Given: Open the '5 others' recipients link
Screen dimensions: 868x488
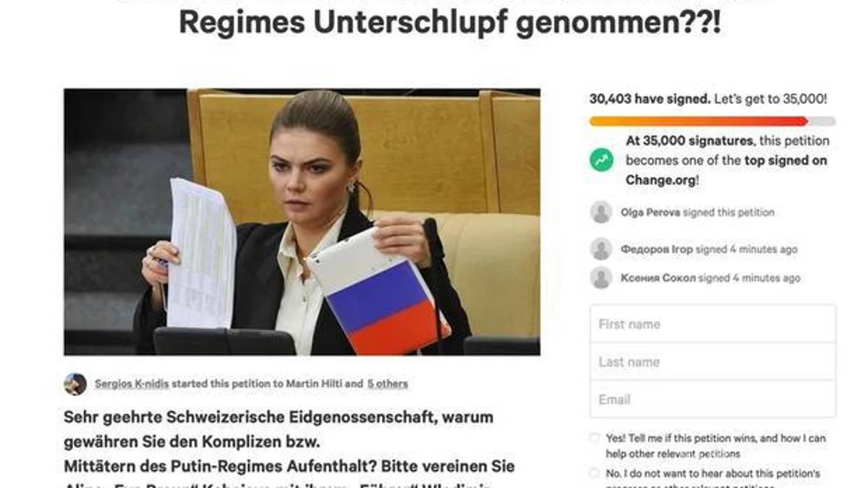Looking at the screenshot, I should coord(387,384).
